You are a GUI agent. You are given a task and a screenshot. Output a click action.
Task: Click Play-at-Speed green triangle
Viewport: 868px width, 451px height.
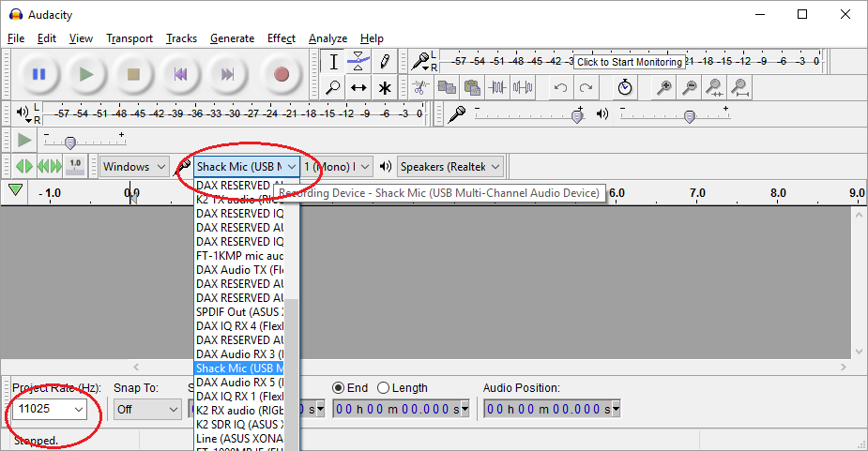[x=23, y=140]
